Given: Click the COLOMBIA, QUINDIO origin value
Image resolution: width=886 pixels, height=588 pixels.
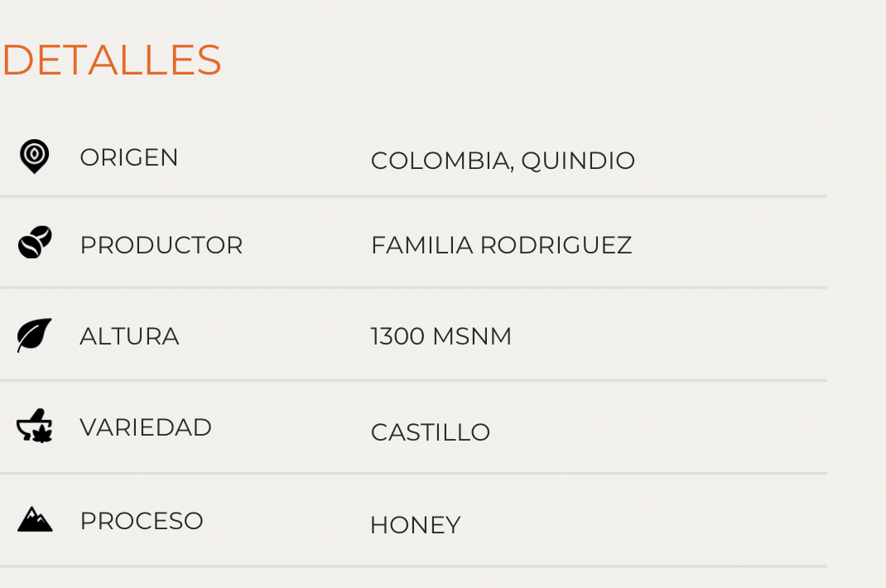Looking at the screenshot, I should pyautogui.click(x=503, y=161).
